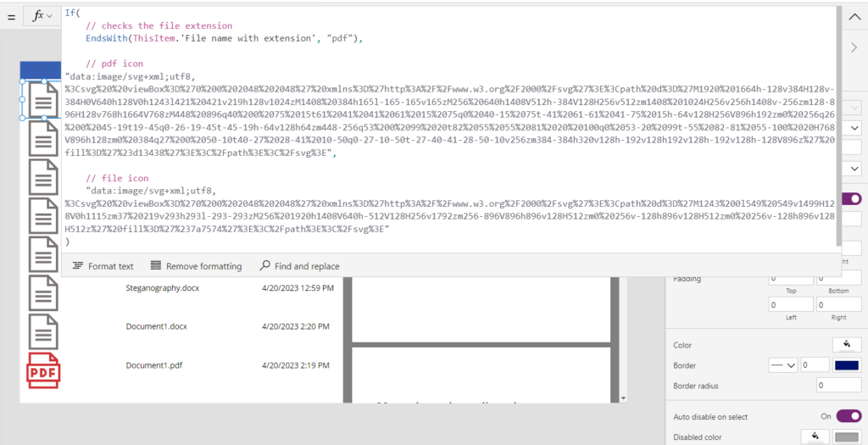
Task: Click the file icon beside Steganography.docx
Action: pyautogui.click(x=43, y=292)
